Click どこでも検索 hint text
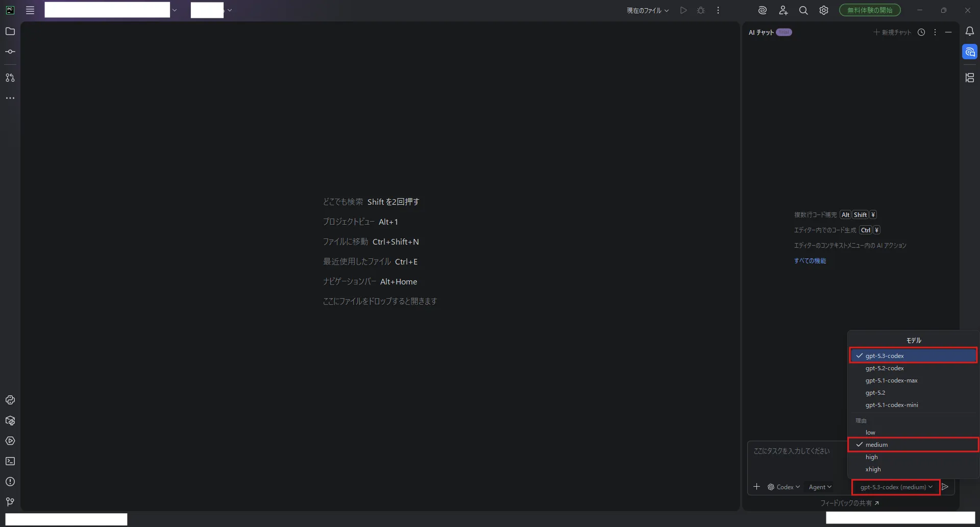 [x=343, y=202]
